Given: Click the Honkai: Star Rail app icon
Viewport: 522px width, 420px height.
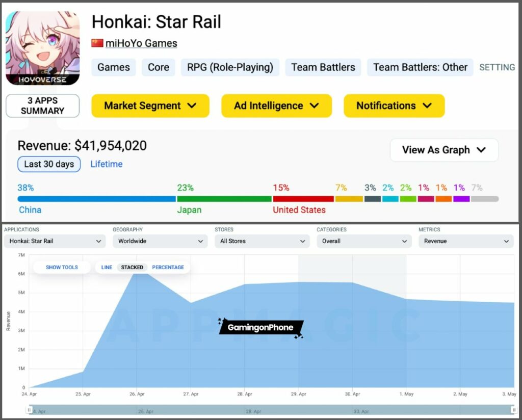Looking at the screenshot, I should 43,48.
